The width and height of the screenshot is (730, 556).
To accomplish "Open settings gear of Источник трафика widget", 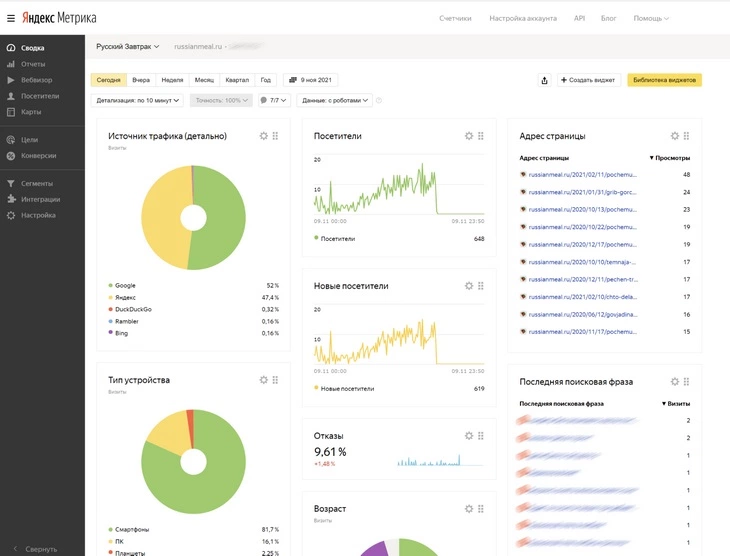I will coord(264,136).
